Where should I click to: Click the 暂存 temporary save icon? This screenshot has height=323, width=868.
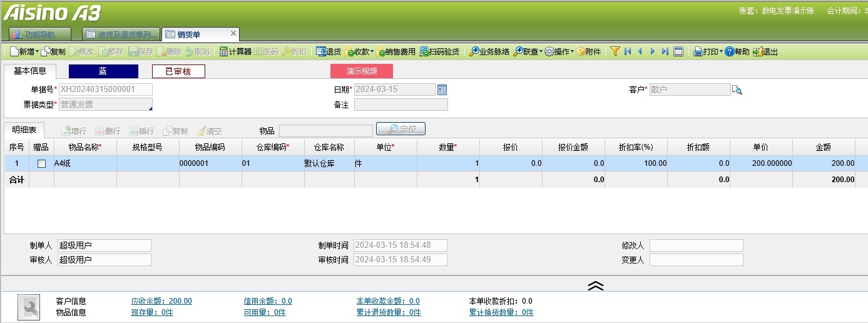point(103,52)
